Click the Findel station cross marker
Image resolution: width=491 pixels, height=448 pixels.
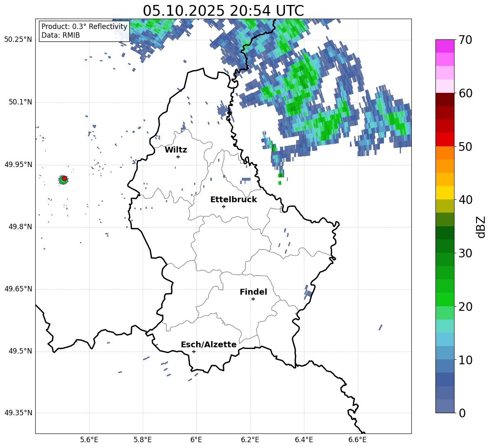coord(253,299)
